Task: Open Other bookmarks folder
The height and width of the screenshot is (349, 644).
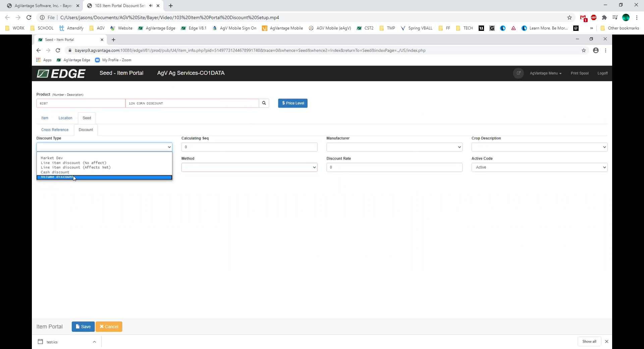Action: (620, 28)
